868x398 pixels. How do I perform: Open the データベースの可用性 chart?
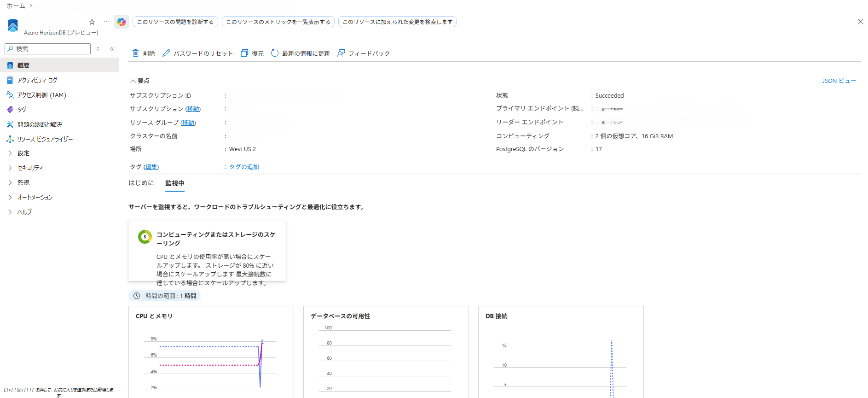386,352
